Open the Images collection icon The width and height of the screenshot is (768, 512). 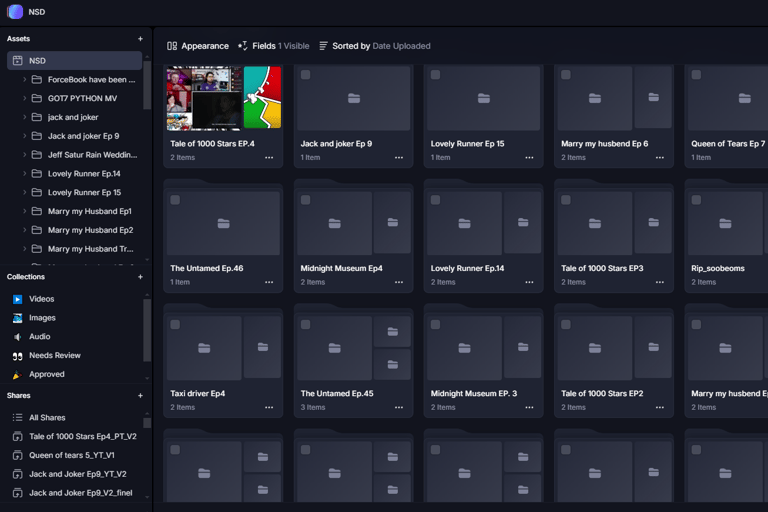pos(18,318)
